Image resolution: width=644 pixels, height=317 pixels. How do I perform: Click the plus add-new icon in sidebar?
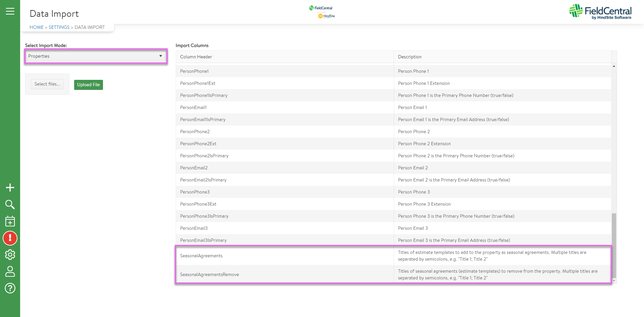point(10,188)
